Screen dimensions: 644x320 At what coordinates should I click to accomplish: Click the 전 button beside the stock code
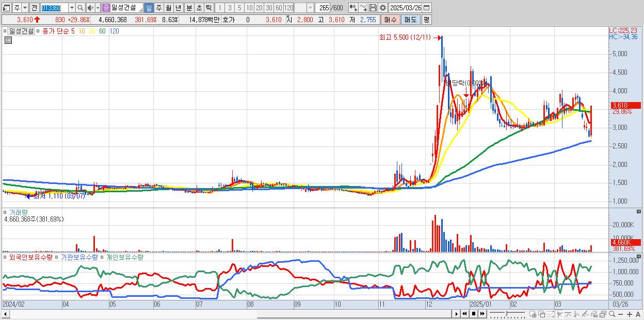pos(34,8)
